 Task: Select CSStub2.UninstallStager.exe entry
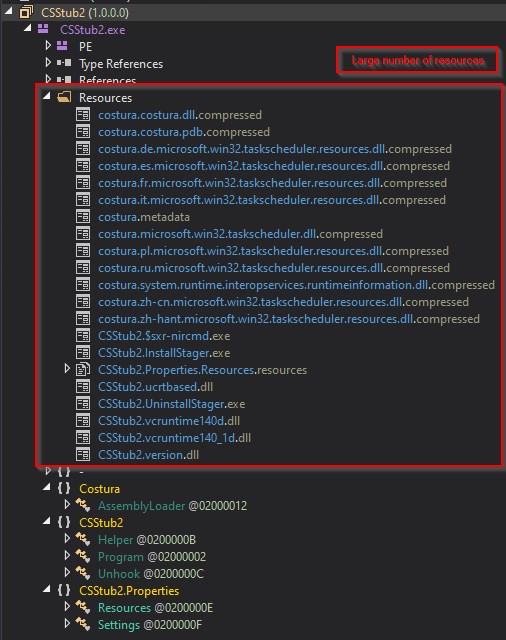[171, 404]
